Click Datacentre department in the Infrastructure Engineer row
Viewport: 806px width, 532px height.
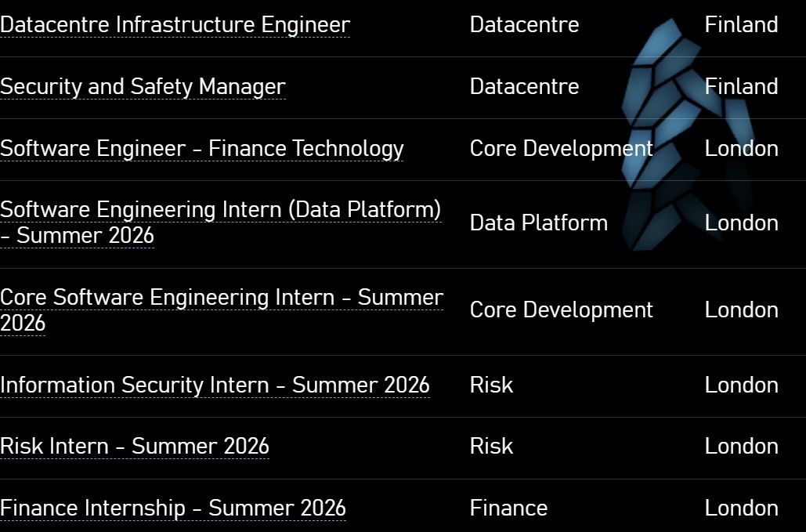click(x=524, y=25)
